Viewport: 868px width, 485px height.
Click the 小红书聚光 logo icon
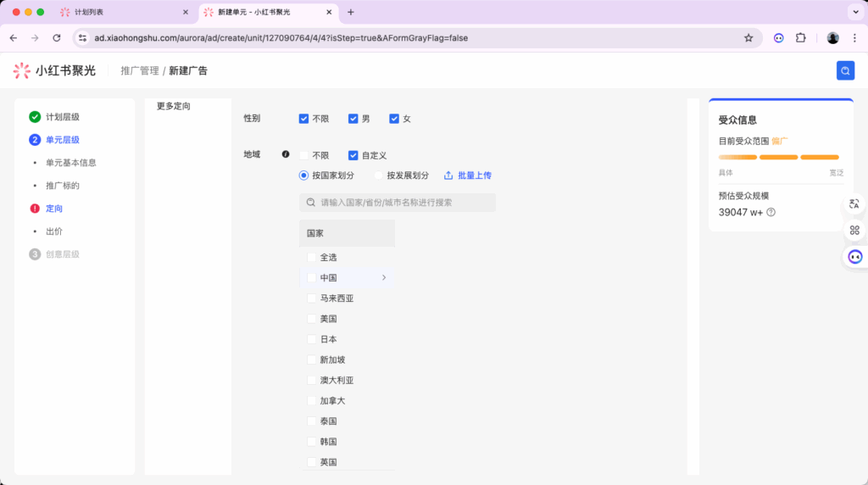coord(21,70)
